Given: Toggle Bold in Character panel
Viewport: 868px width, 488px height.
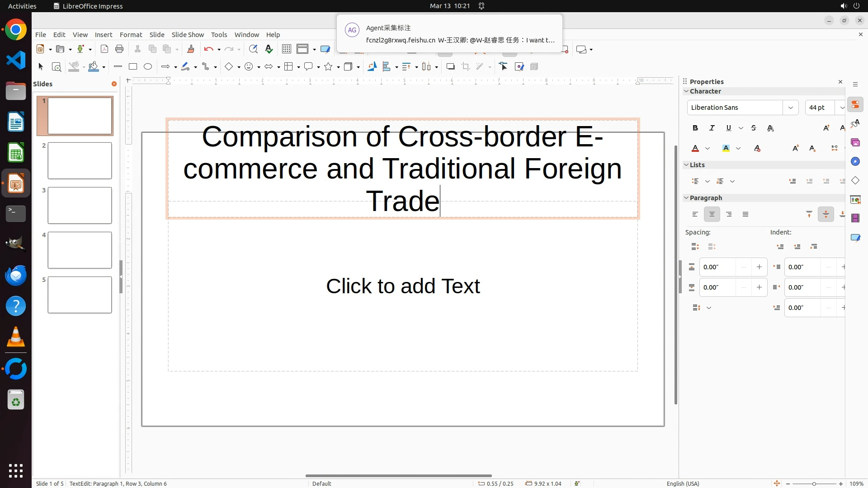Looking at the screenshot, I should tap(695, 128).
